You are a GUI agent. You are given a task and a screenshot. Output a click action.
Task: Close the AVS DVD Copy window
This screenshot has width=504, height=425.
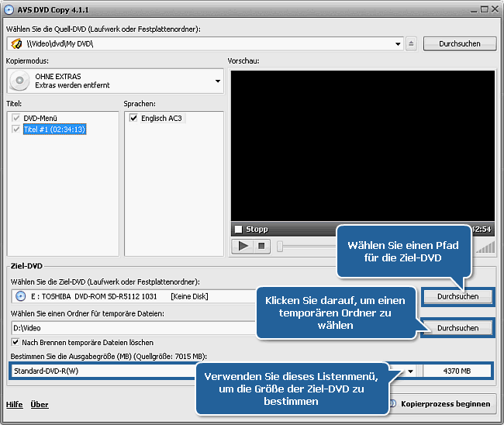click(495, 9)
